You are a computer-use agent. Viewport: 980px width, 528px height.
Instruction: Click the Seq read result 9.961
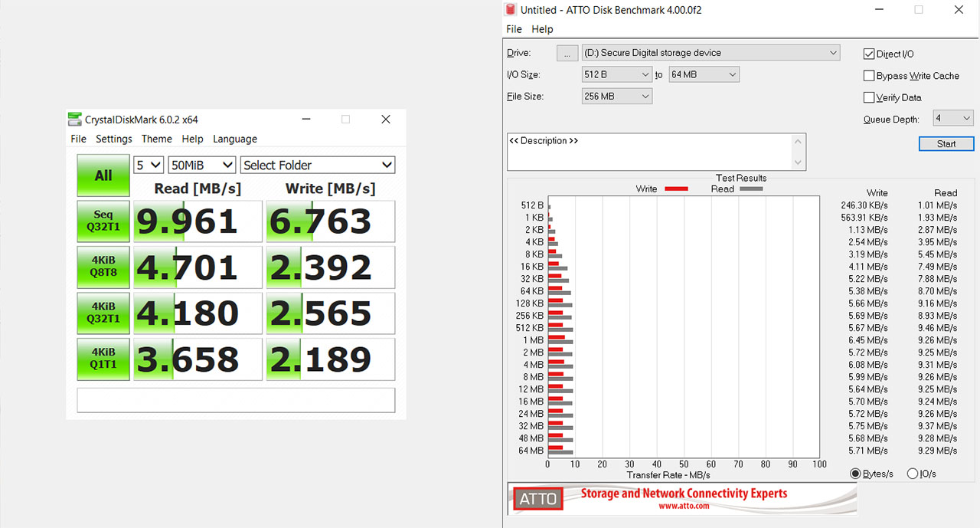pos(198,221)
